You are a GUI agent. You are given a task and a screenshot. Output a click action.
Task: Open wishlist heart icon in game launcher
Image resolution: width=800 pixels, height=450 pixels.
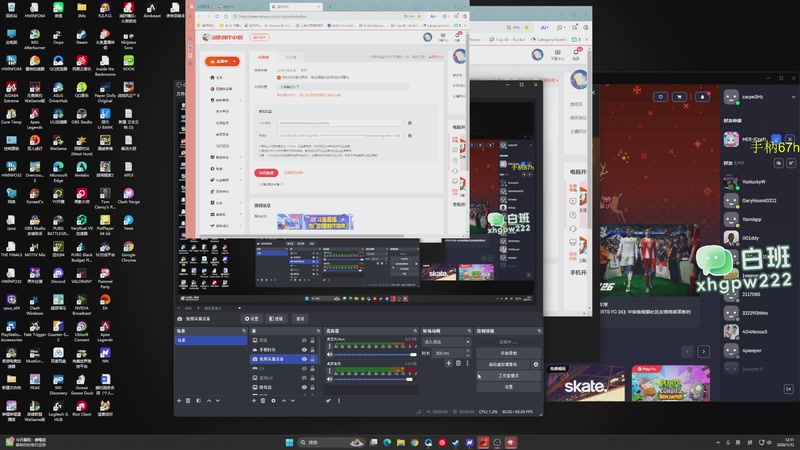pyautogui.click(x=661, y=96)
